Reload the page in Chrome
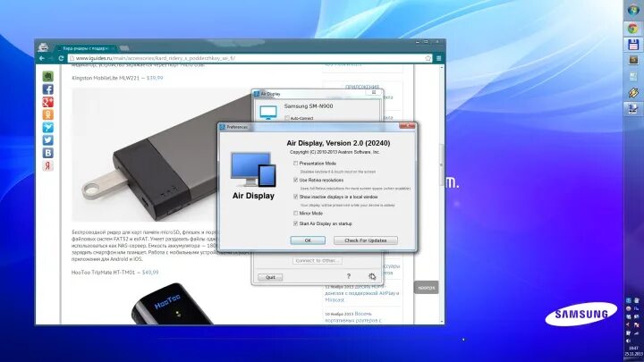 [x=61, y=58]
